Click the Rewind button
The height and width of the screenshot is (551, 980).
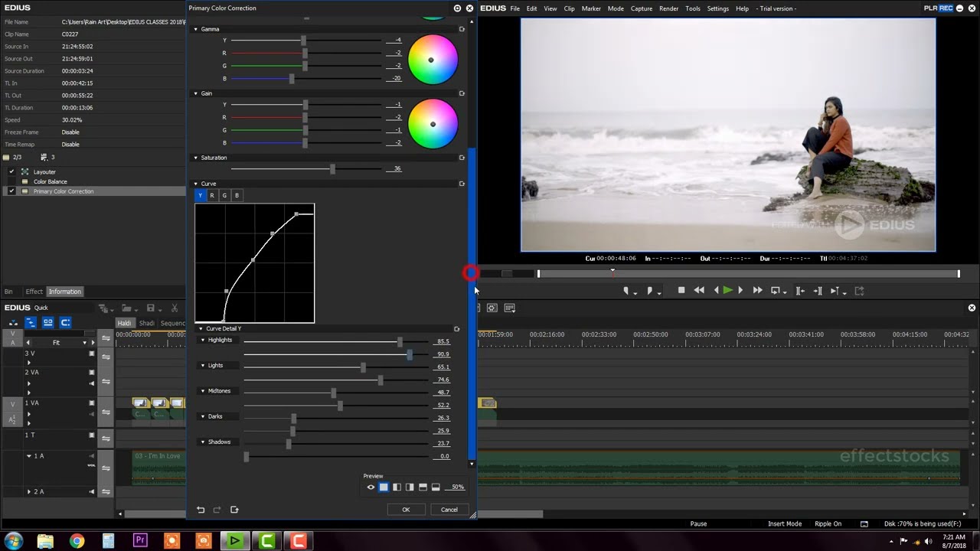699,290
